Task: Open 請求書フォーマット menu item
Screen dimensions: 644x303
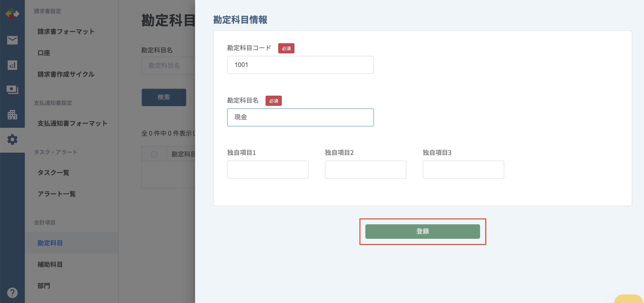Action: click(66, 32)
